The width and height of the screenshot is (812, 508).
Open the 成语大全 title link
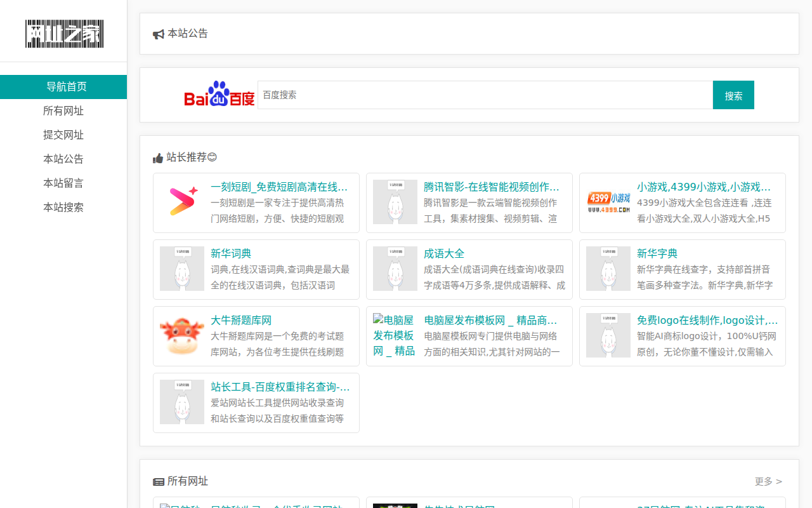[444, 254]
